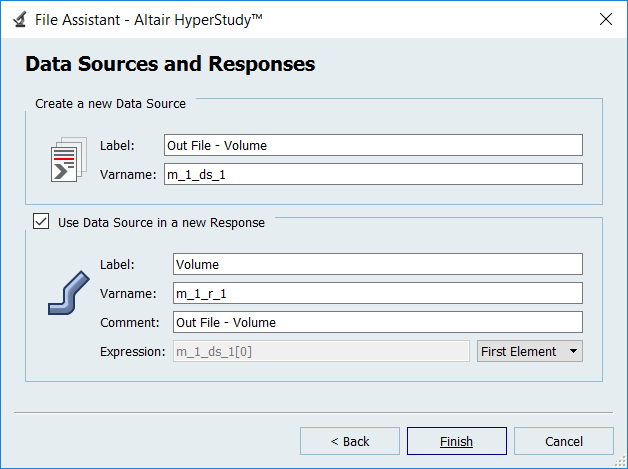Uncheck Use Data Source in a new Response
Image resolution: width=628 pixels, height=469 pixels.
pos(41,222)
